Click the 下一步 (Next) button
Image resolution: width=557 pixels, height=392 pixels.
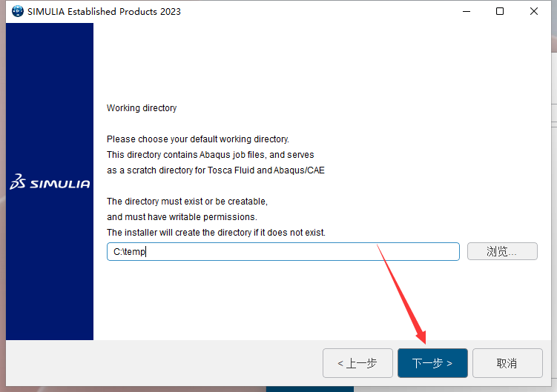(432, 363)
